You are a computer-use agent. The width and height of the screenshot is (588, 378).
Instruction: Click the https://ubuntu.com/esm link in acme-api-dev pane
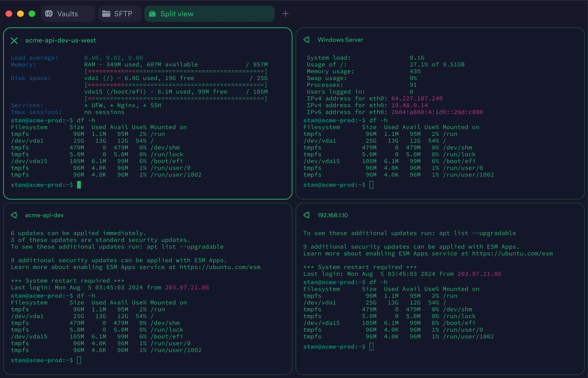coord(220,267)
